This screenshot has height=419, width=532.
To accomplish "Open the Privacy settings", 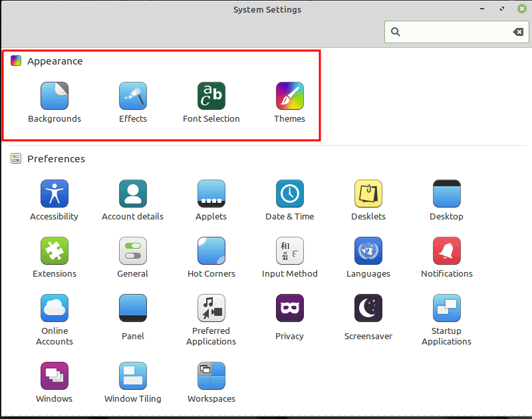I will 289,308.
